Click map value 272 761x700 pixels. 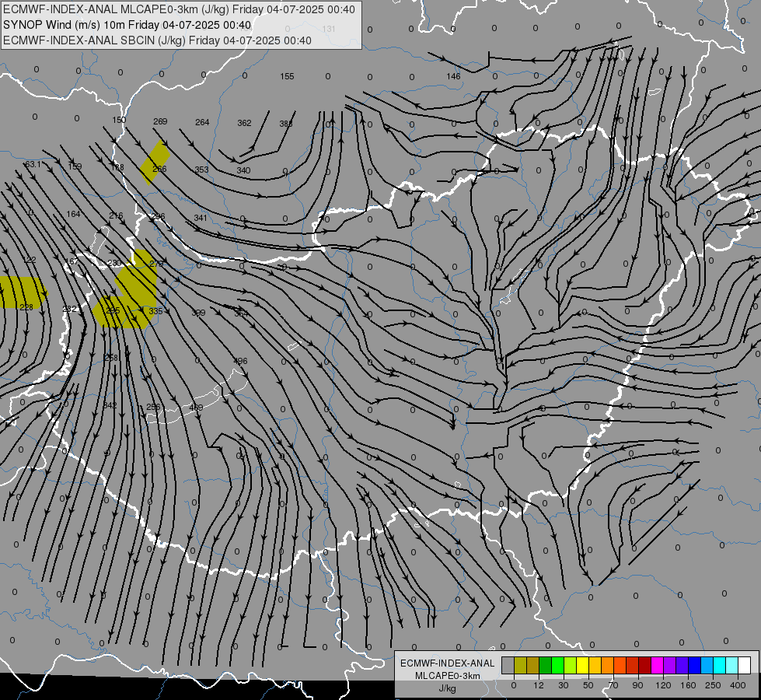click(156, 264)
